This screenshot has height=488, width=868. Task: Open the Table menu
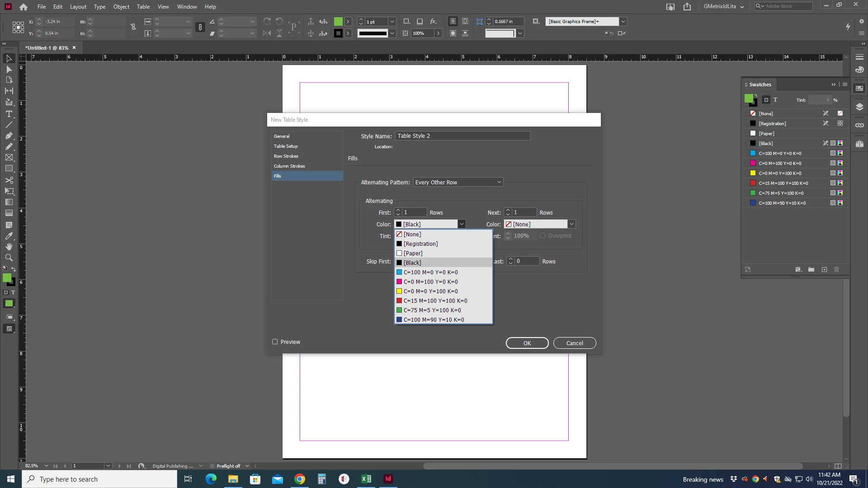point(143,7)
